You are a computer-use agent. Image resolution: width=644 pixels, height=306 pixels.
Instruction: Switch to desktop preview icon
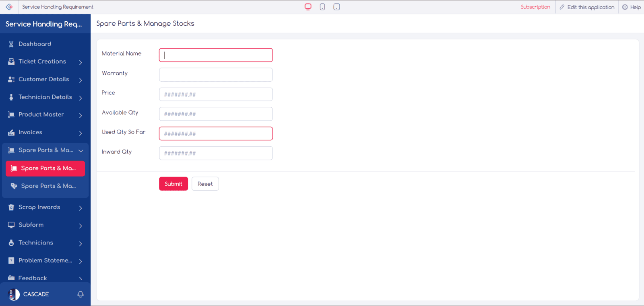pyautogui.click(x=308, y=7)
